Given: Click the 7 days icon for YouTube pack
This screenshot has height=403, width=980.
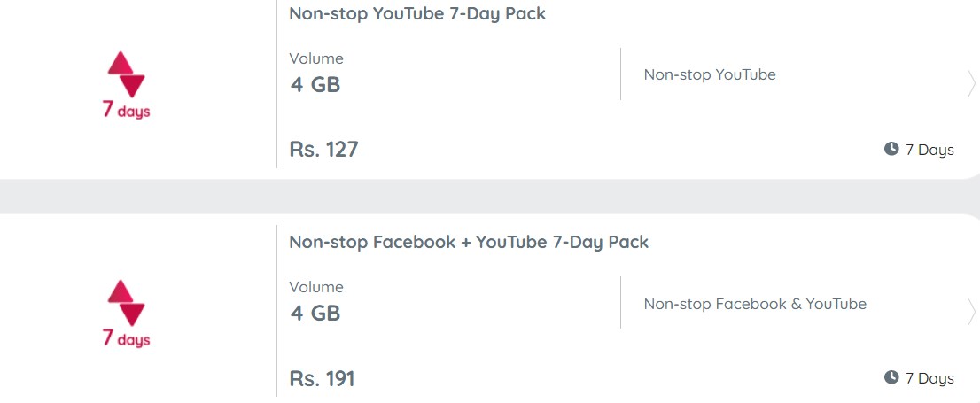Looking at the screenshot, I should [126, 85].
